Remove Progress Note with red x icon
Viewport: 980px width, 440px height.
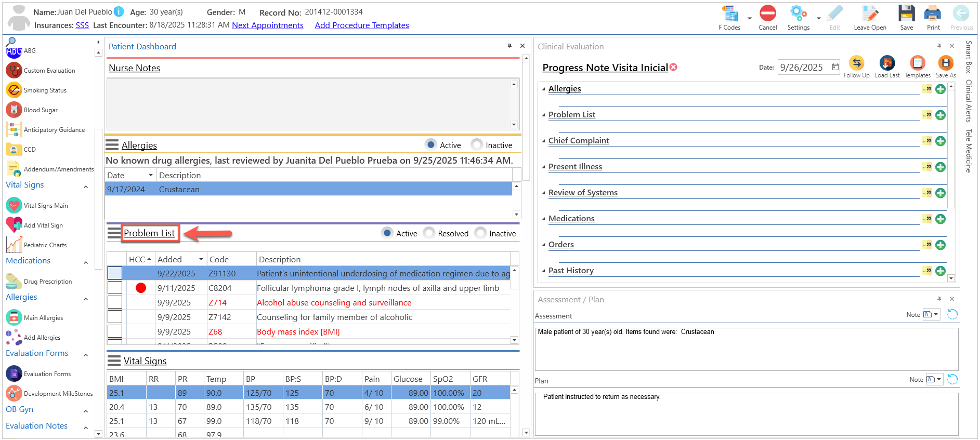[673, 67]
